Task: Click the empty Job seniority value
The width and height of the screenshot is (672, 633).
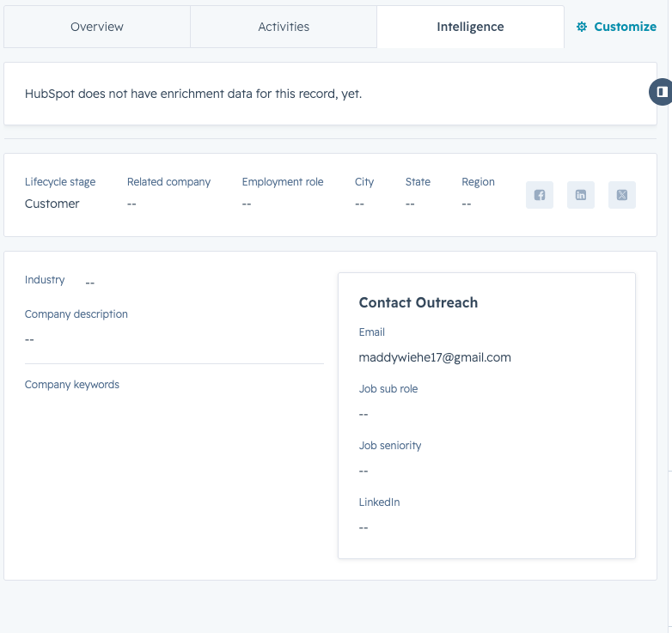Action: point(363,472)
